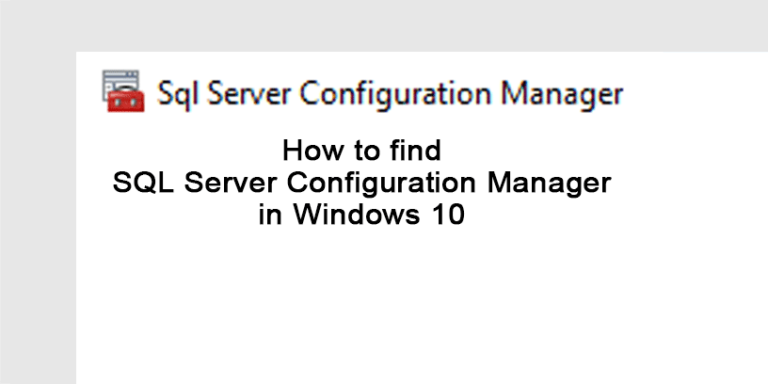
Task: Open the Sql Server Configuration Manager entry
Action: (362, 92)
